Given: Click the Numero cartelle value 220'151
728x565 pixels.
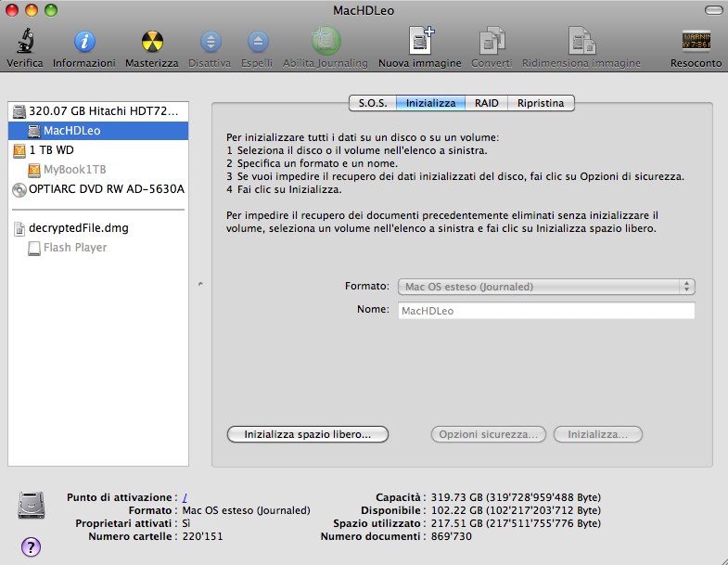Looking at the screenshot, I should (x=202, y=536).
